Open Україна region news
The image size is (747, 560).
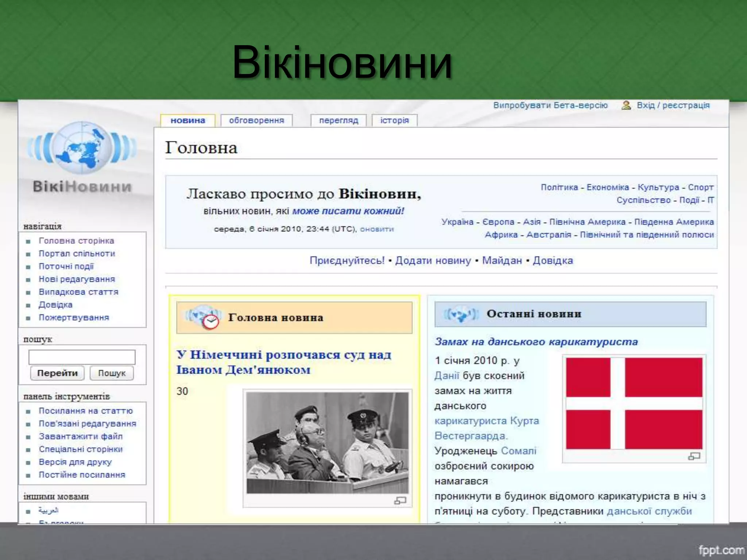457,222
